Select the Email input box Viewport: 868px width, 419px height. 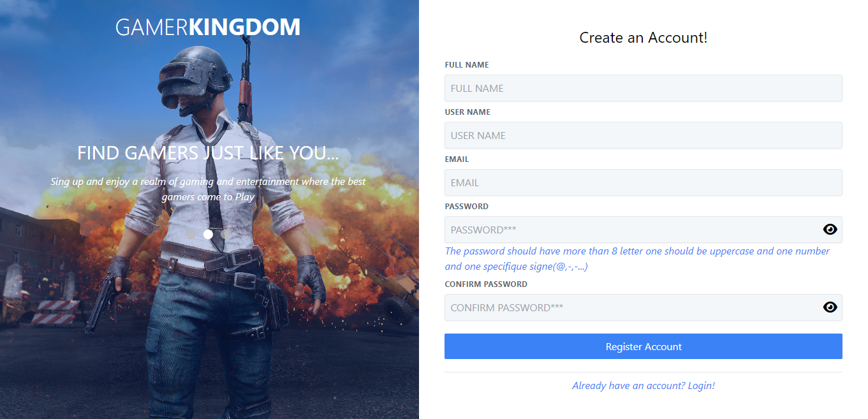(x=644, y=182)
